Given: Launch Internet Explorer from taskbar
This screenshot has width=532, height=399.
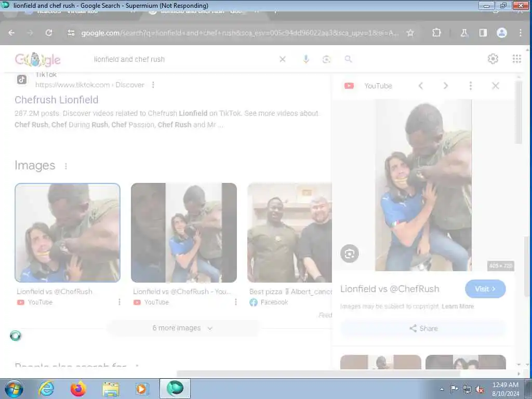Looking at the screenshot, I should pyautogui.click(x=46, y=389).
